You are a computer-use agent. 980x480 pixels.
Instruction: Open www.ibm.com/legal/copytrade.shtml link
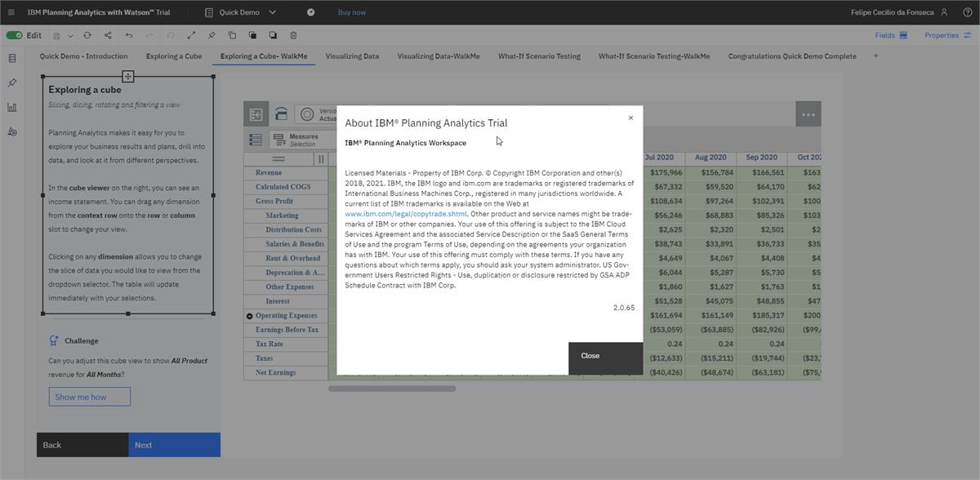pos(406,214)
